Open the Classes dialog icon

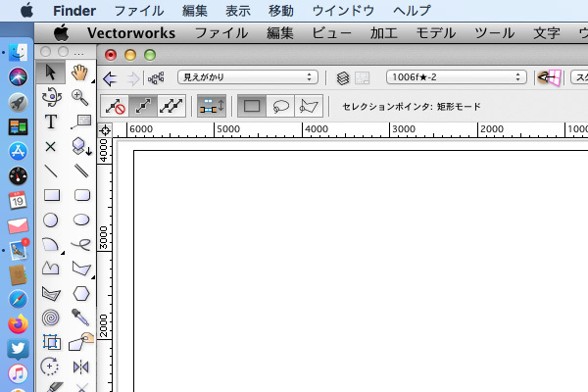[x=156, y=78]
